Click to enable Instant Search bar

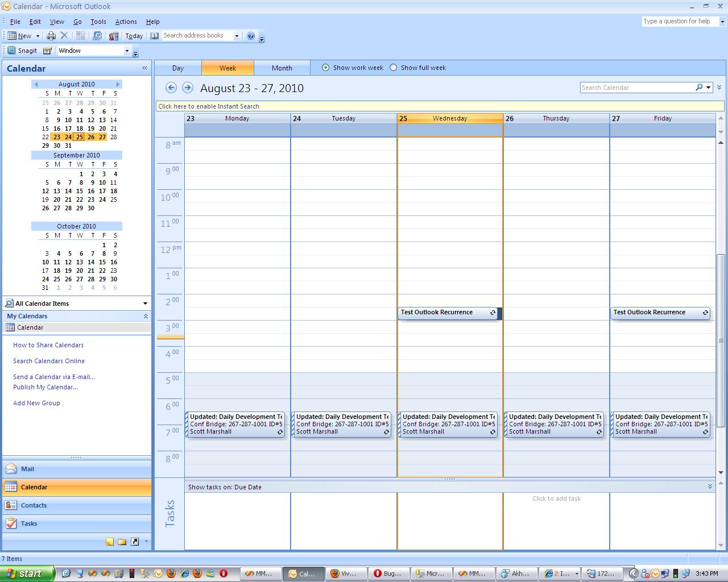440,106
